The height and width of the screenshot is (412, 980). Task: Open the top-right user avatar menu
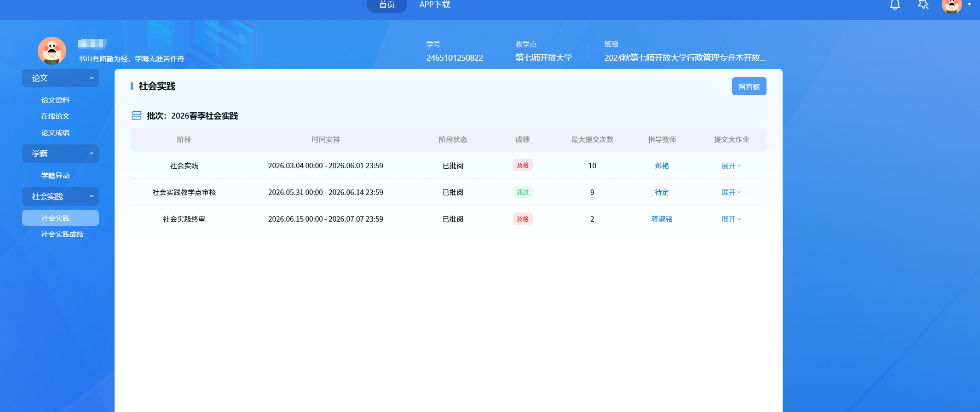tap(952, 5)
